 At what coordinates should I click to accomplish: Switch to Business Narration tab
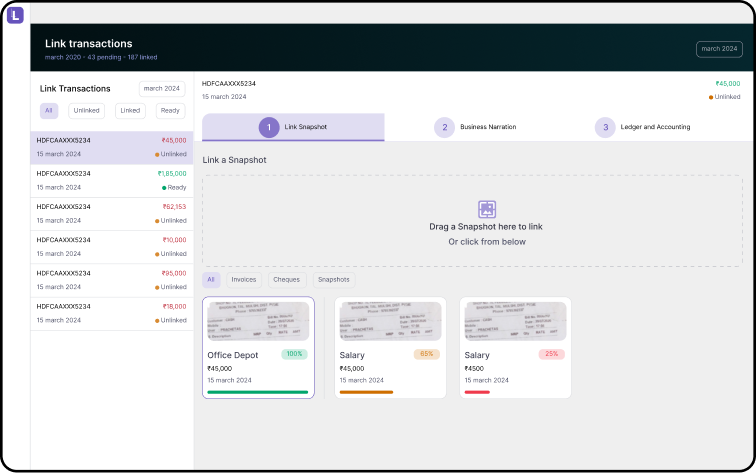(x=475, y=127)
